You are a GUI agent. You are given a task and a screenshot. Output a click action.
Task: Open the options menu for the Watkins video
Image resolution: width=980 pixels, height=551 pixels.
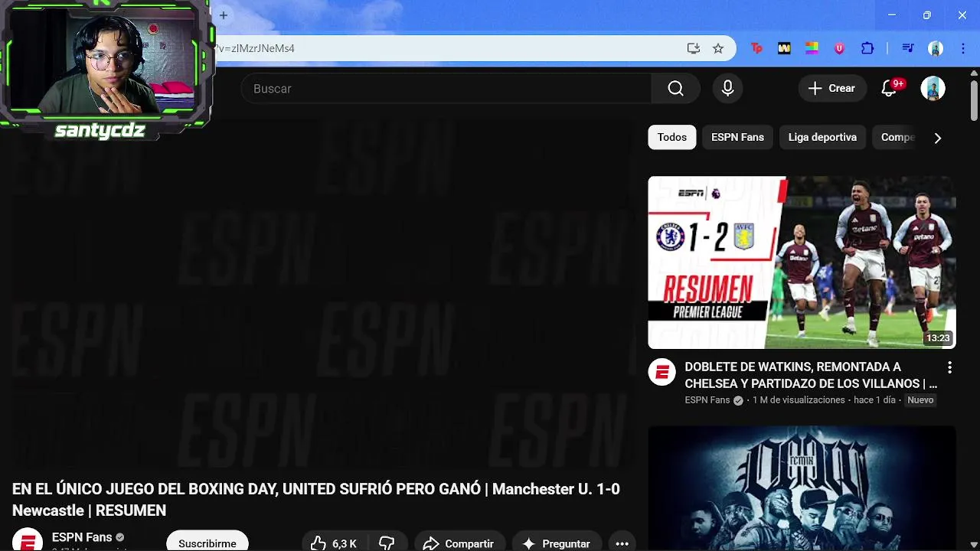pyautogui.click(x=949, y=367)
